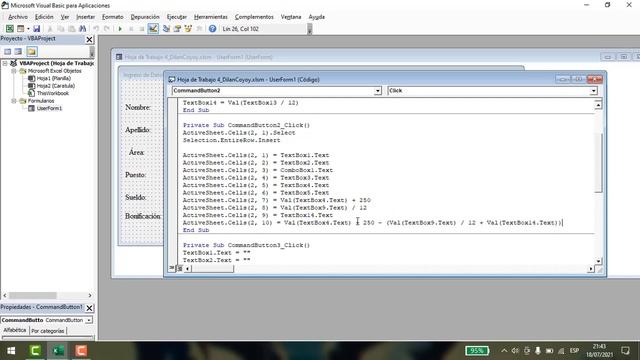This screenshot has width=640, height=360.
Task: Click the microphone icon in system tray
Action: tap(538, 351)
